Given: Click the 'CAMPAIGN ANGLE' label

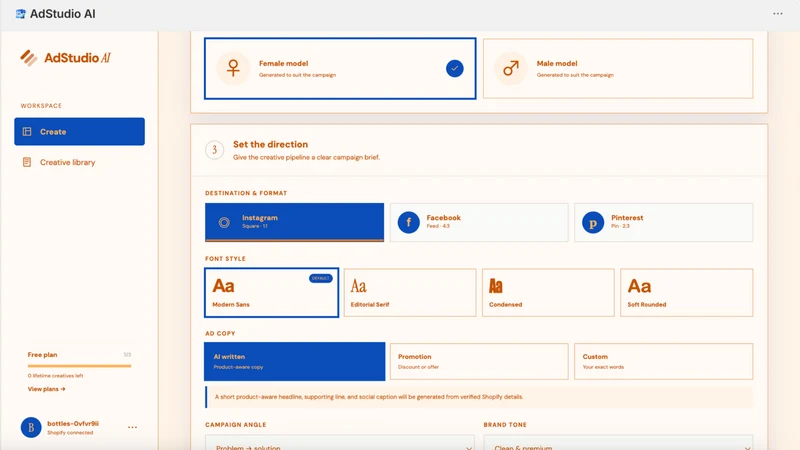Looking at the screenshot, I should pyautogui.click(x=236, y=424).
